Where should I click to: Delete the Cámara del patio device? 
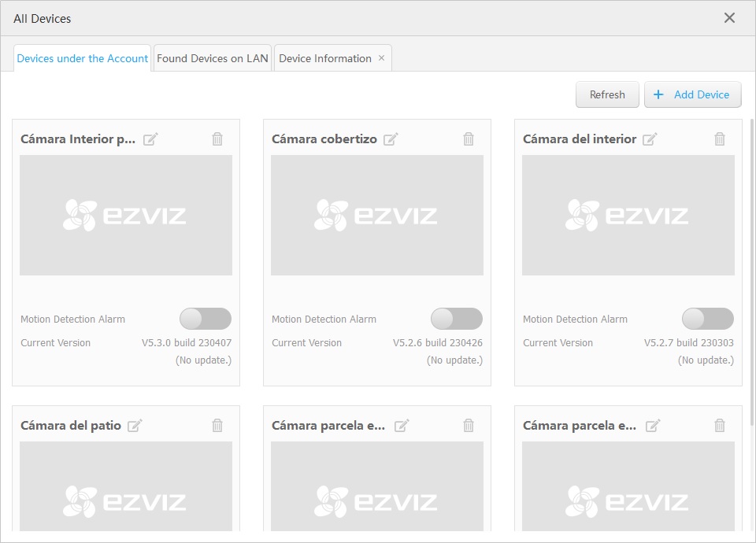[x=217, y=426]
